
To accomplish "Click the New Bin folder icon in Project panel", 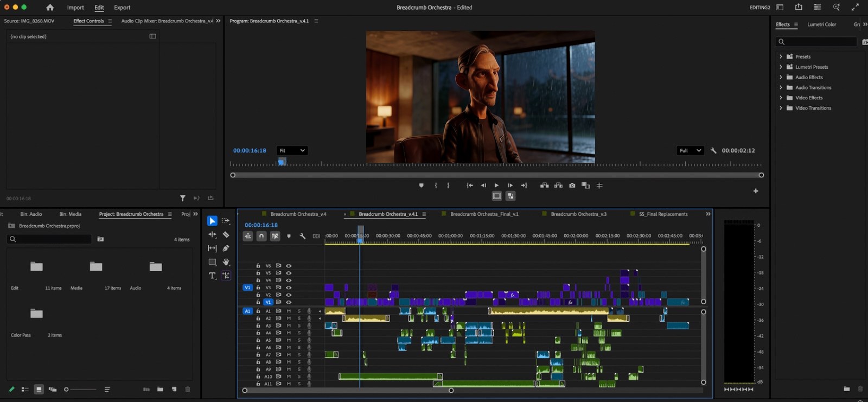I will coord(160,389).
